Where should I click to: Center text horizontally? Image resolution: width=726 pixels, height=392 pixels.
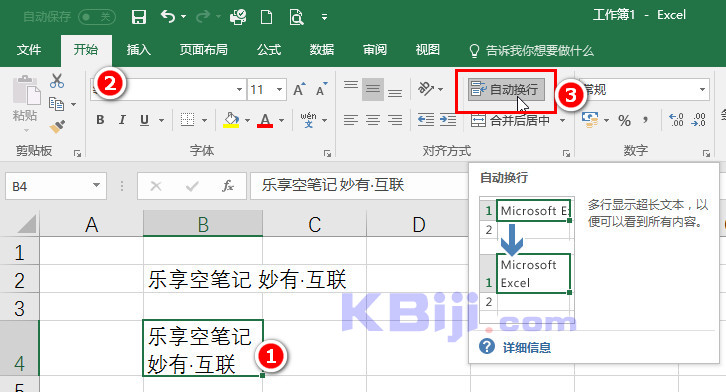(373, 120)
